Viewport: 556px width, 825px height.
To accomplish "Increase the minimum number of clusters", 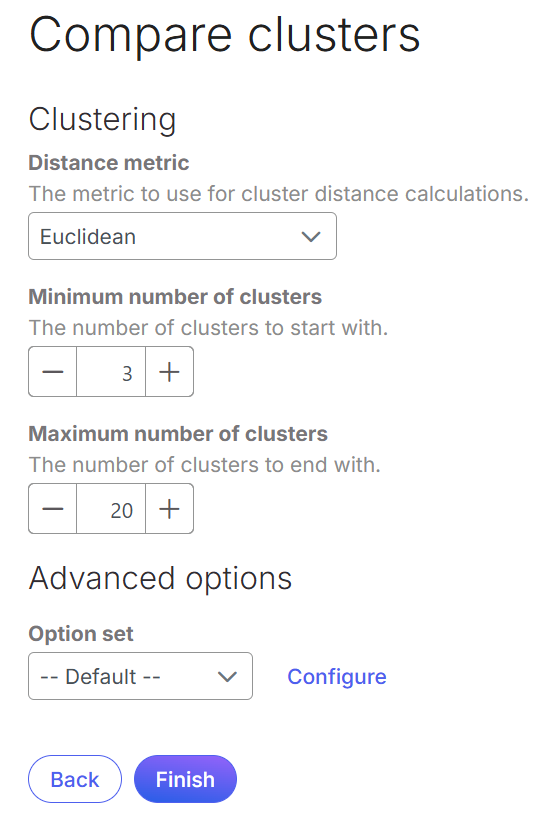I will click(169, 371).
